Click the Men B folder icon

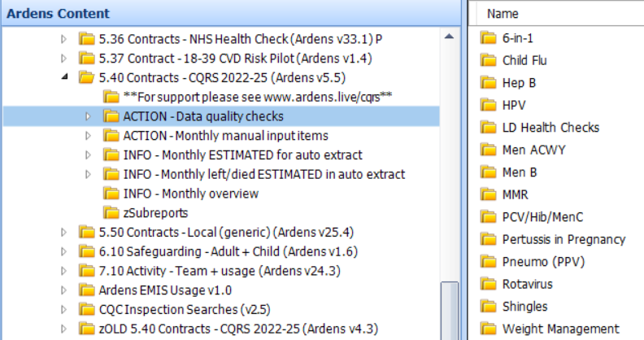[489, 172]
